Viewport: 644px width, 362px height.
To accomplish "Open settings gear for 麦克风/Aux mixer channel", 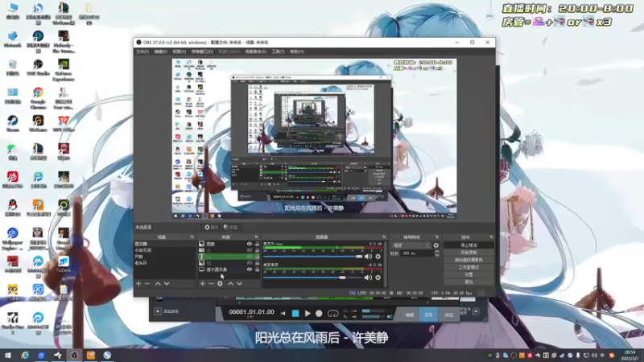I will click(x=378, y=257).
